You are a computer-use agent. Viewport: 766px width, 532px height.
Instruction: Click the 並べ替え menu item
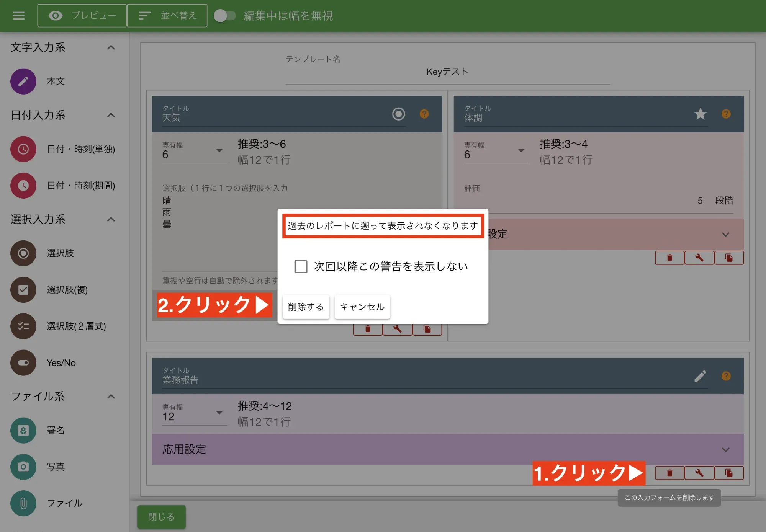tap(167, 15)
